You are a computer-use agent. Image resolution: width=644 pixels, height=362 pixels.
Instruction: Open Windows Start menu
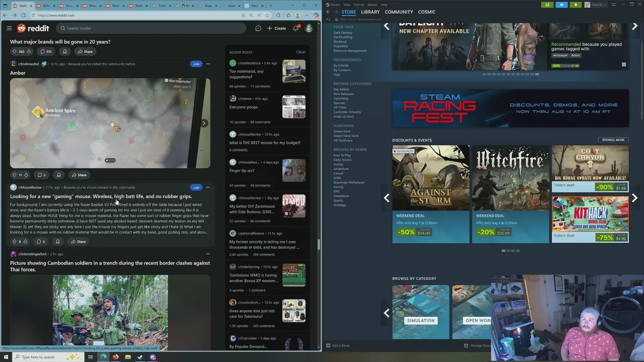pos(6,357)
